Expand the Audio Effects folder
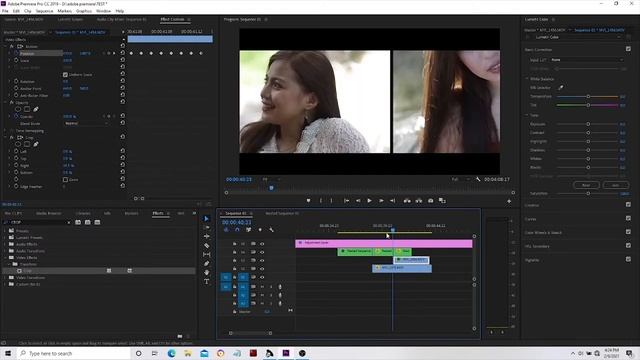This screenshot has height=360, width=640. point(5,244)
